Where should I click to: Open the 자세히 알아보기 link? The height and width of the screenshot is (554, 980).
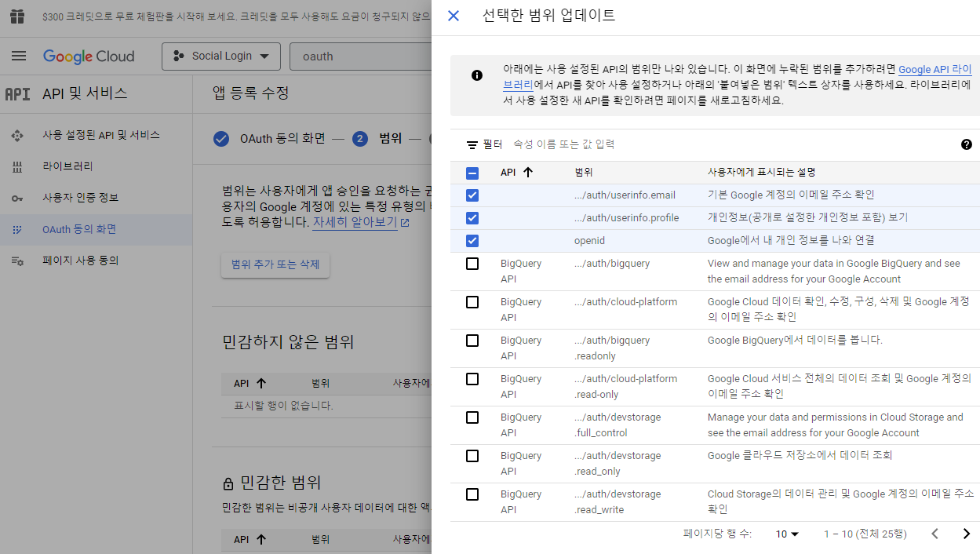[x=361, y=222]
